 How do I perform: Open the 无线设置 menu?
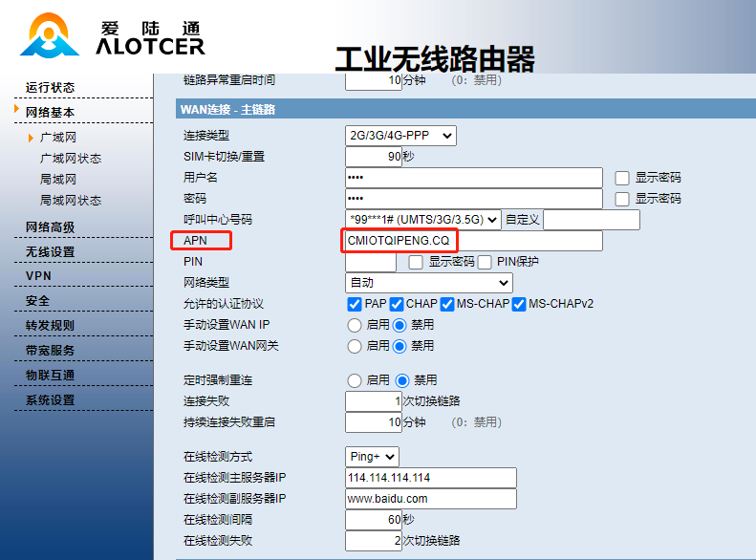tap(50, 251)
